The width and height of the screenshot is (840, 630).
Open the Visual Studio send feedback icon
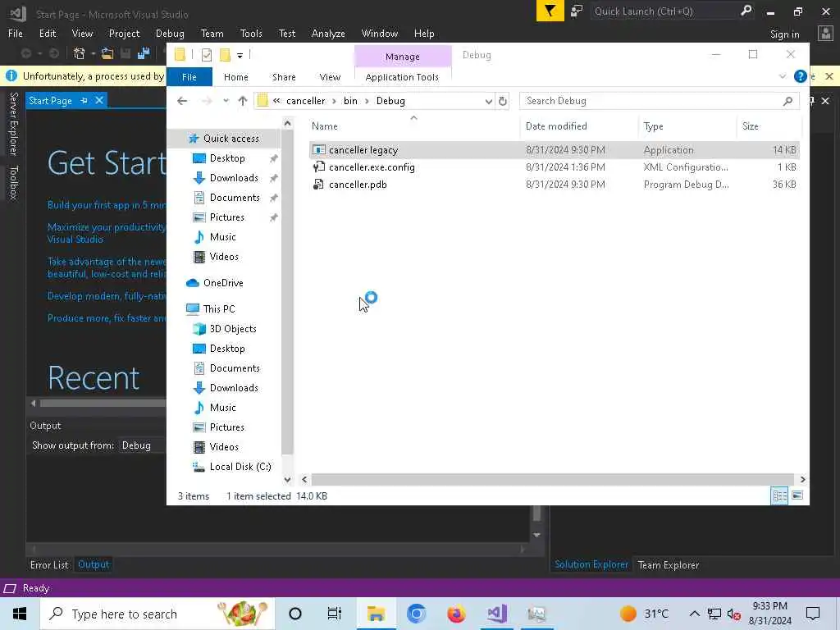[577, 11]
